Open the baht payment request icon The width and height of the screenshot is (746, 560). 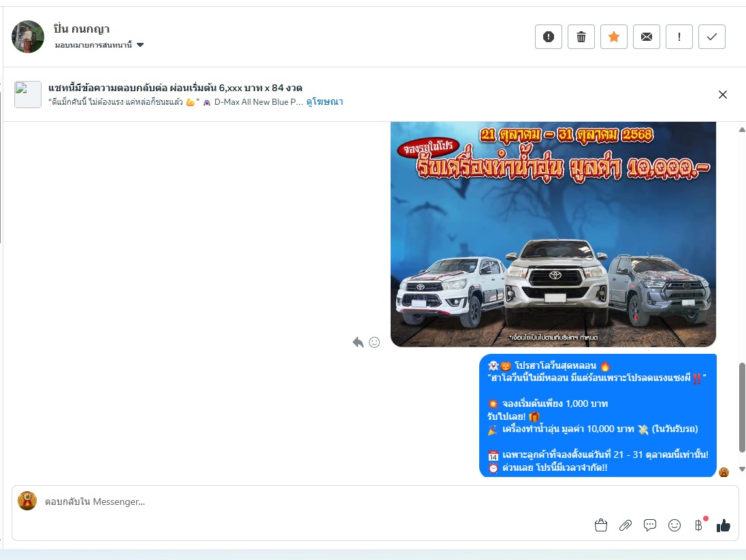point(699,525)
